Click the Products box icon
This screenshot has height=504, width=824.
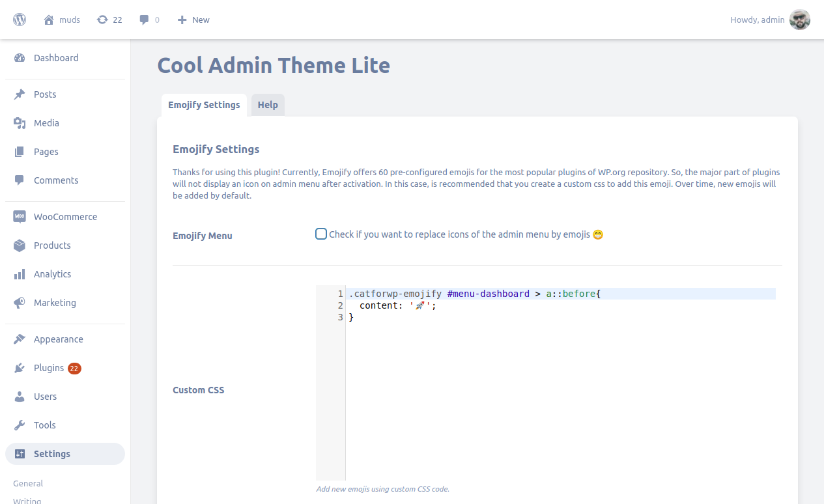[x=20, y=245]
